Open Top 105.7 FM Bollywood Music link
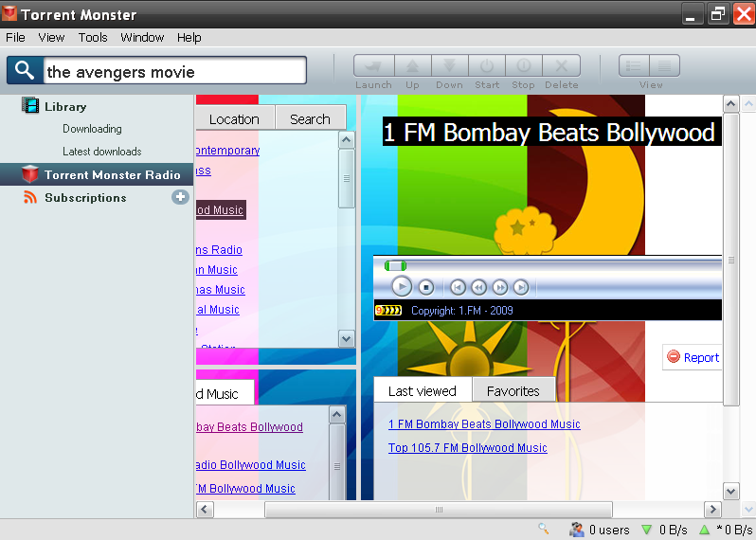Viewport: 756px width, 540px height. pos(468,448)
